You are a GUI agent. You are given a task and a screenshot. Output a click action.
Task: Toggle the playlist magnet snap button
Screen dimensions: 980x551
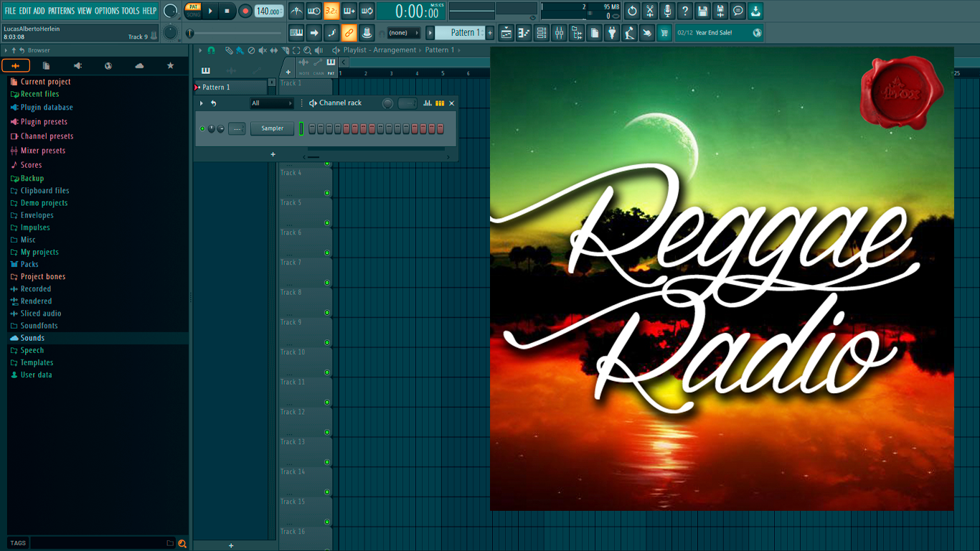pyautogui.click(x=211, y=50)
